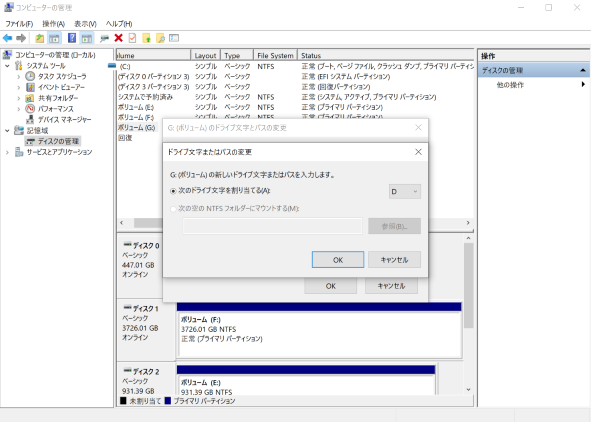
Task: Click the Task Scheduler clock icon
Action: (x=30, y=76)
